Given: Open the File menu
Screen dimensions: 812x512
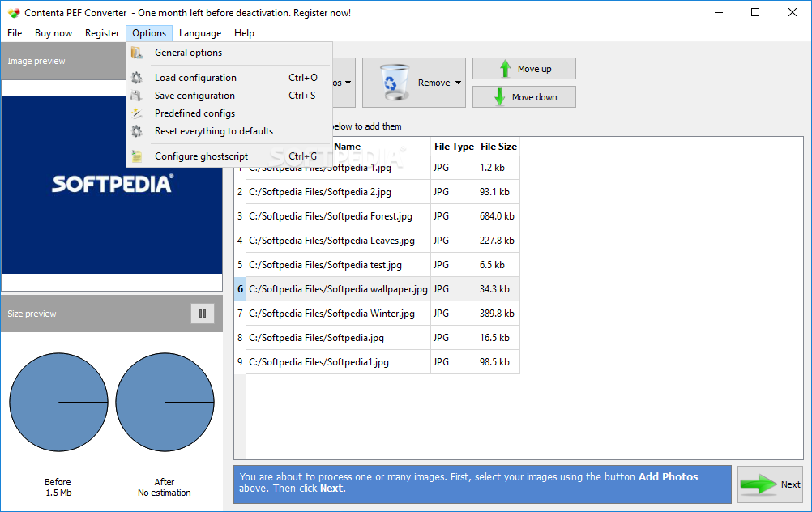Looking at the screenshot, I should (15, 33).
